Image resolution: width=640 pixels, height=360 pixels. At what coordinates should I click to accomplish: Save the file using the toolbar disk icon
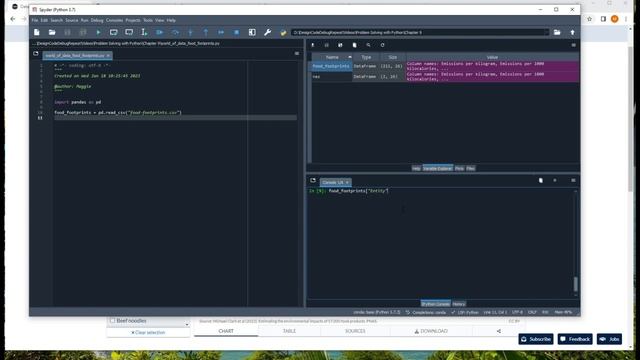pyautogui.click(x=67, y=32)
